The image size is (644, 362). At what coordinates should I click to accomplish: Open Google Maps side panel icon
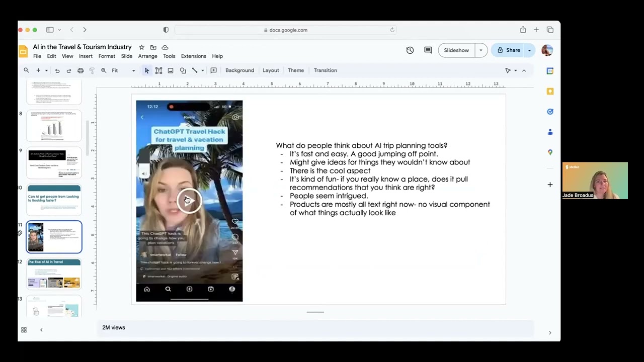550,152
